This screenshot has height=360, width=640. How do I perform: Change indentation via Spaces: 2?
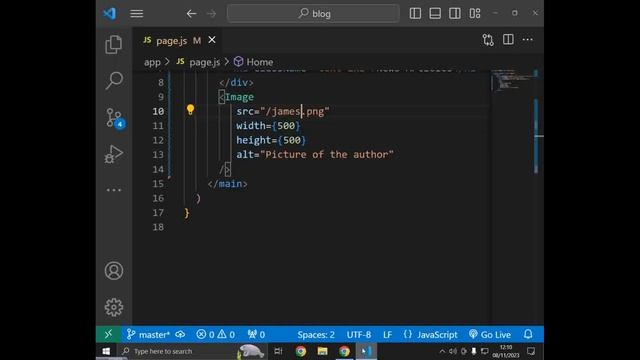coord(316,335)
